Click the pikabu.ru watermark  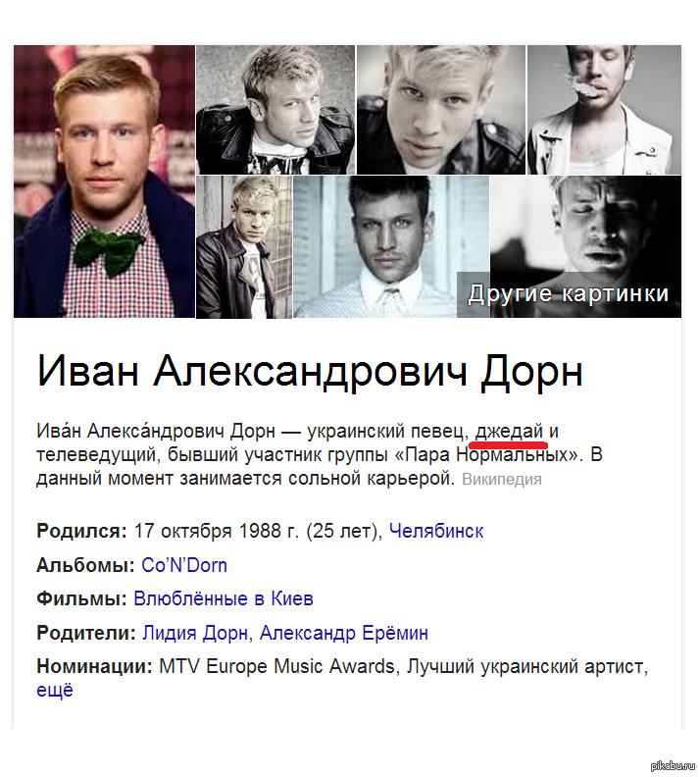(x=670, y=766)
